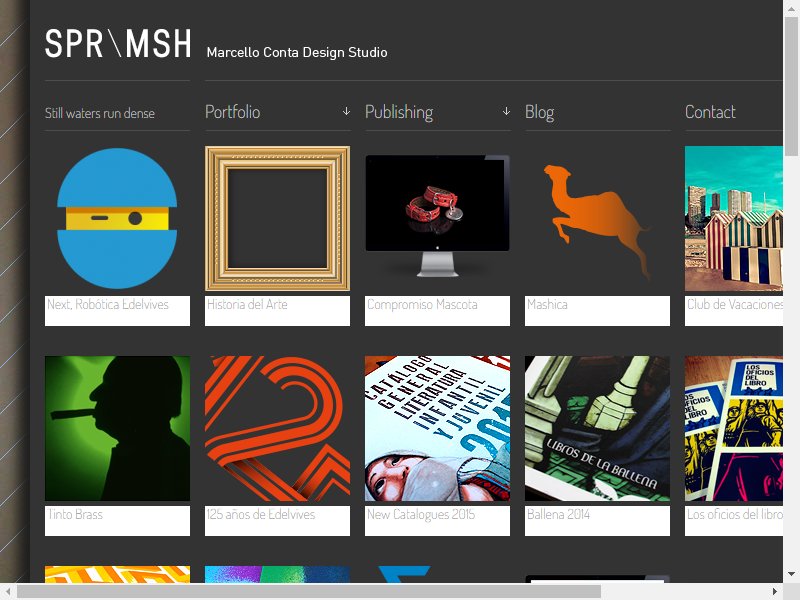Click the Marcello Conta Design Studio tagline

(297, 53)
